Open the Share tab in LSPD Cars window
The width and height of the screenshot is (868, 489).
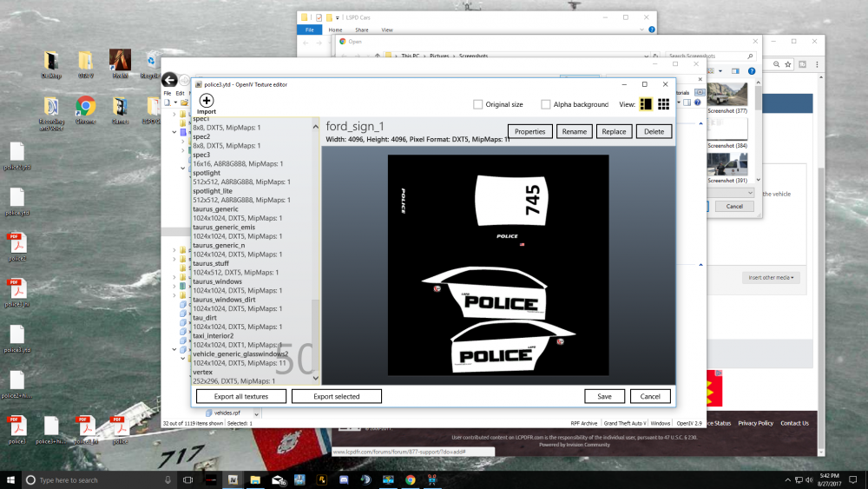pos(361,30)
